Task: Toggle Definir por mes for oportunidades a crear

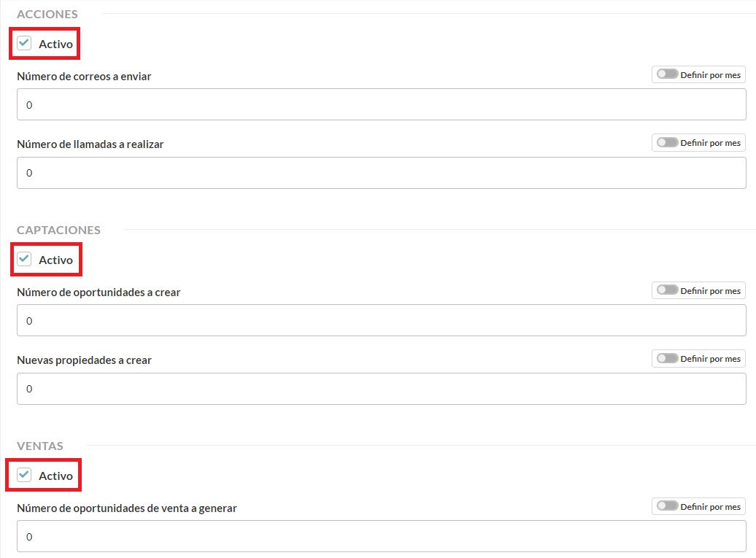Action: click(x=668, y=290)
